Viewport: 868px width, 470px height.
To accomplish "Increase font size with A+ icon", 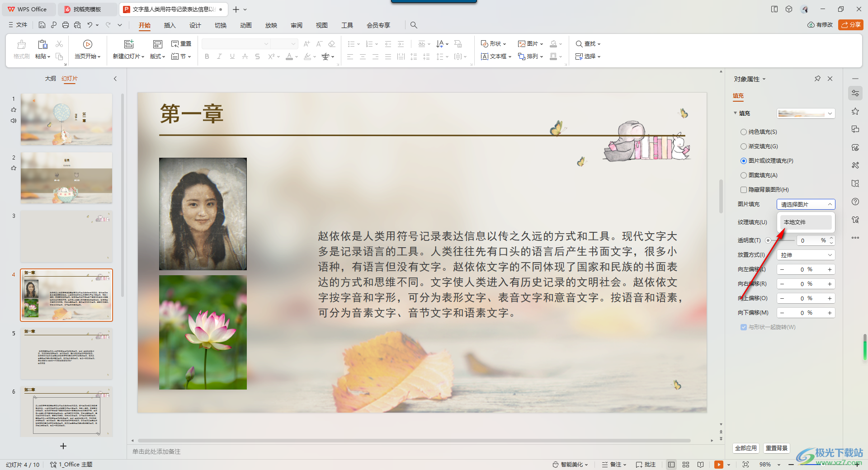I will tap(307, 44).
